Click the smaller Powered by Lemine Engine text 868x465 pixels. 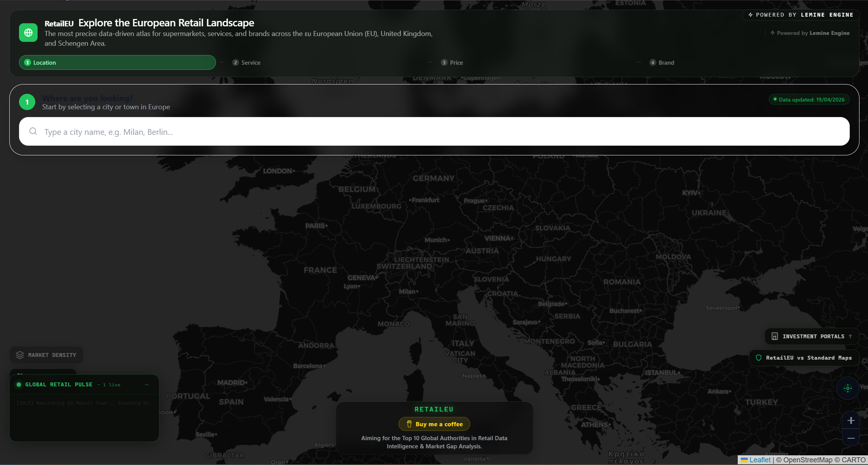click(810, 33)
